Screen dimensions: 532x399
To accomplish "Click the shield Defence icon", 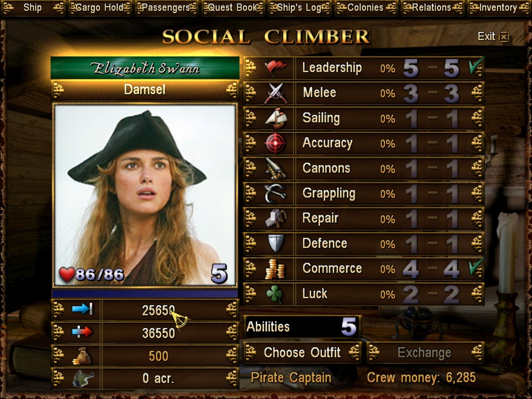I will pyautogui.click(x=275, y=244).
